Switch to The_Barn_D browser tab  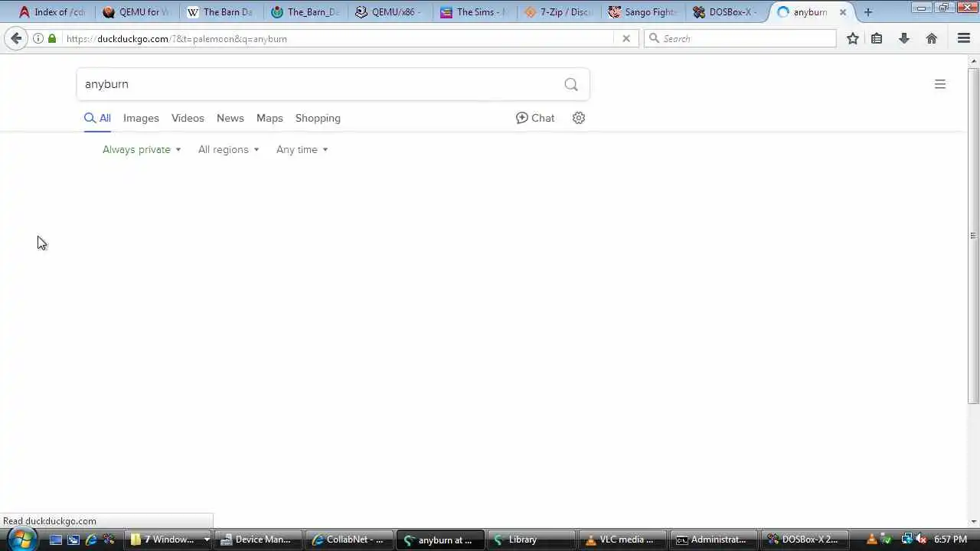[x=305, y=12]
